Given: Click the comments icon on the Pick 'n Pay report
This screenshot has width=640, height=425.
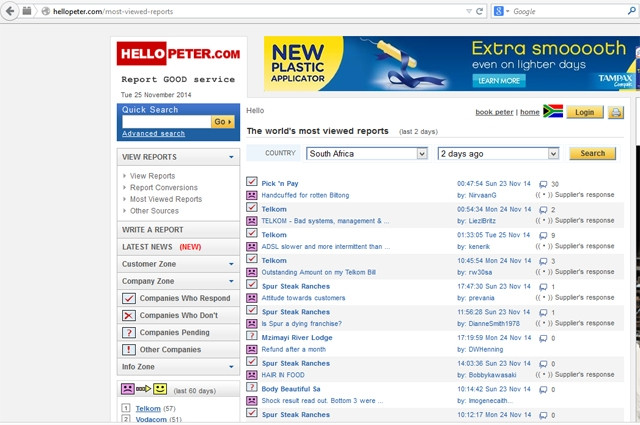Looking at the screenshot, I should coord(543,184).
